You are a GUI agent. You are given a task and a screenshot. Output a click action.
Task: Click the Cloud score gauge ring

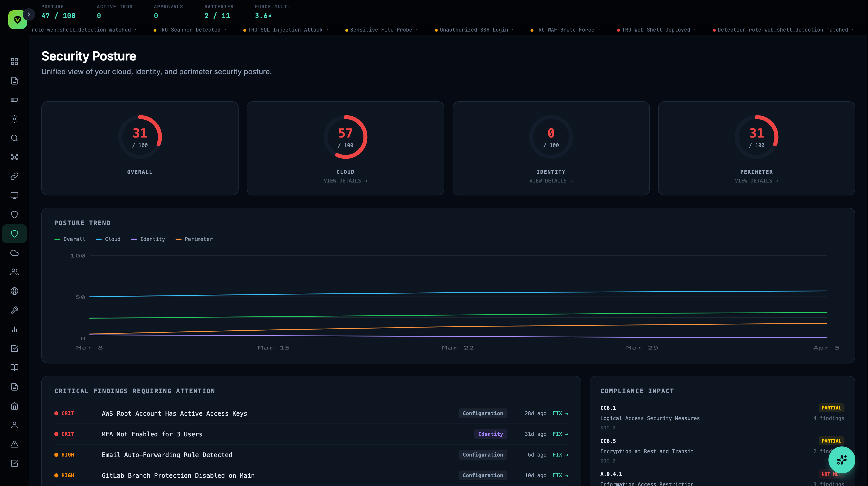coord(345,137)
